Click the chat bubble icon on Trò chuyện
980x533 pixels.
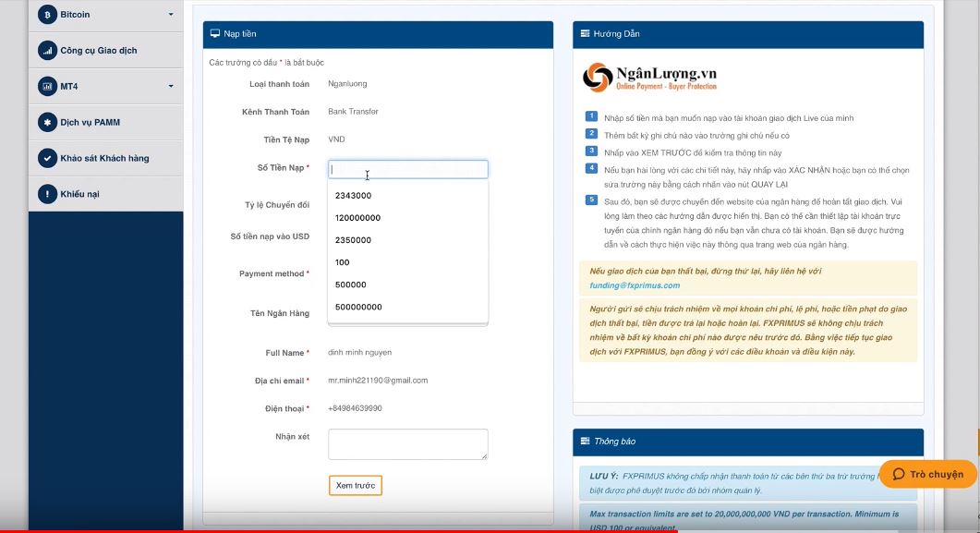click(898, 474)
